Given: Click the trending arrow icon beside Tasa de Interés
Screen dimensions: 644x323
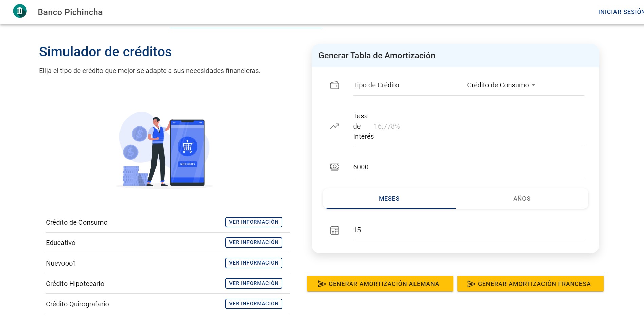Looking at the screenshot, I should coord(335,126).
